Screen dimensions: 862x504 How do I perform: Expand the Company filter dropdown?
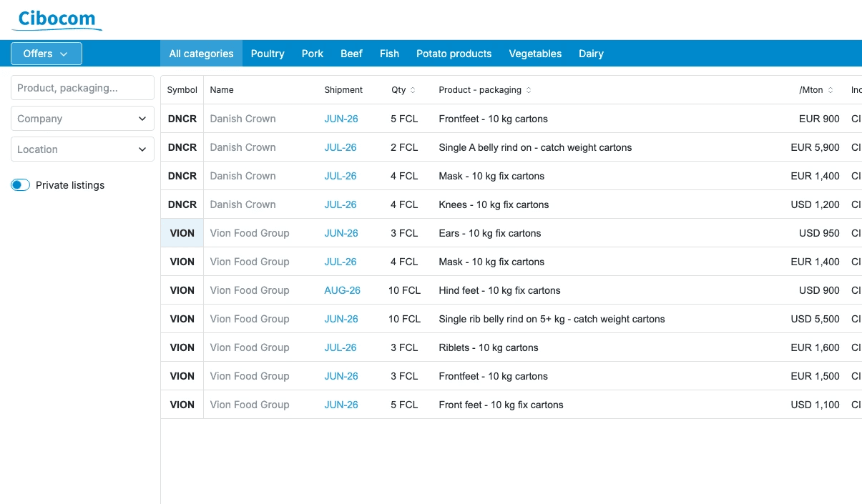82,119
